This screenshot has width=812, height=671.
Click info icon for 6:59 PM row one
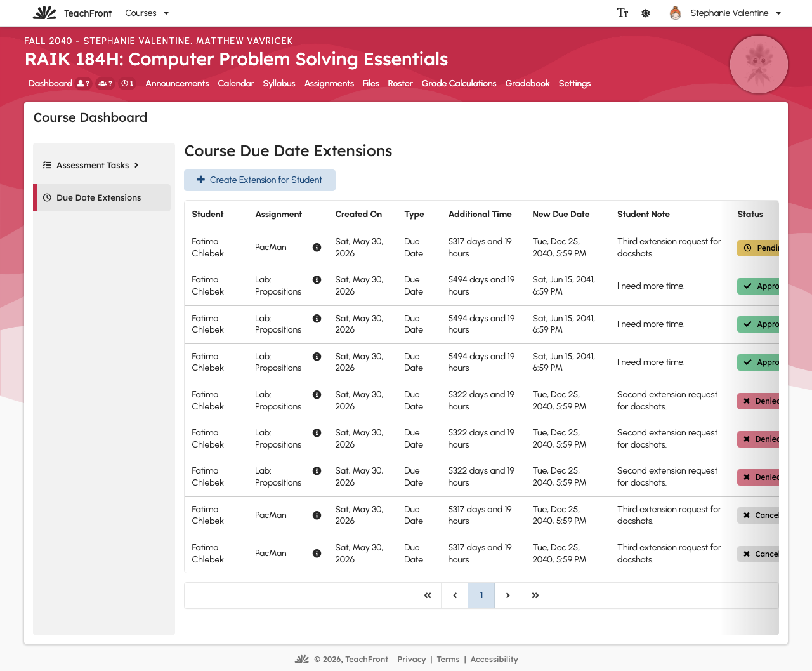317,280
